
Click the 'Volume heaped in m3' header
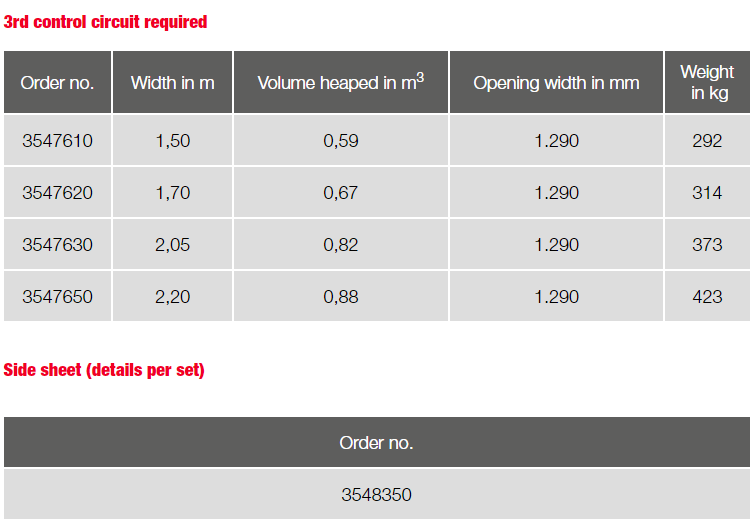tap(341, 83)
